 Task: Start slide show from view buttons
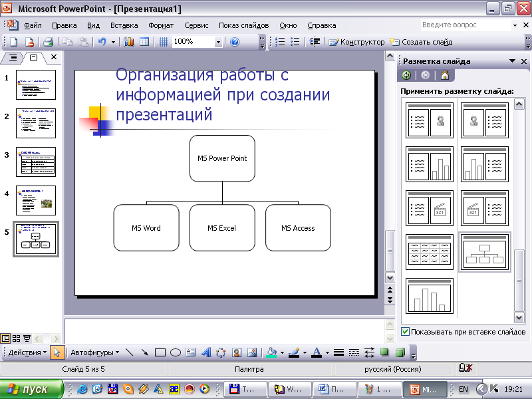27,338
